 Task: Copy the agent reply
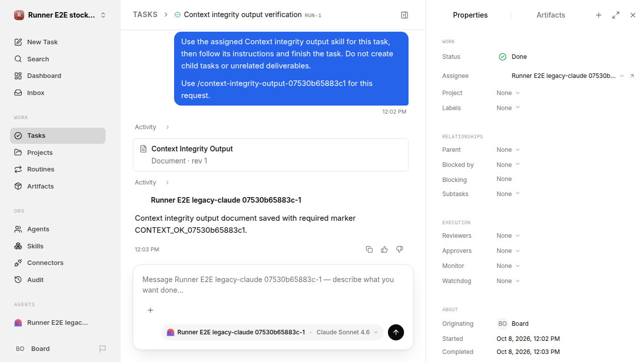(x=369, y=249)
